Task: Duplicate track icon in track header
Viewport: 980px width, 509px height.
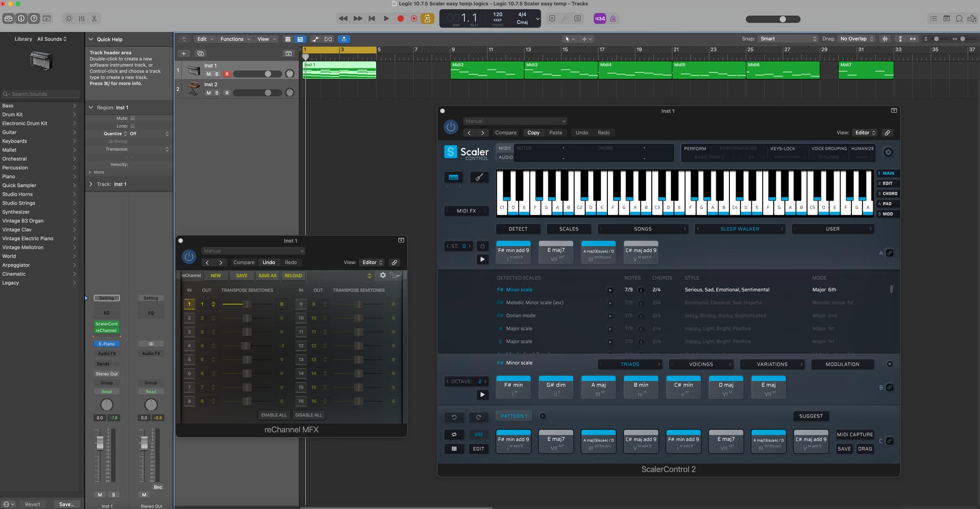Action: click(201, 53)
